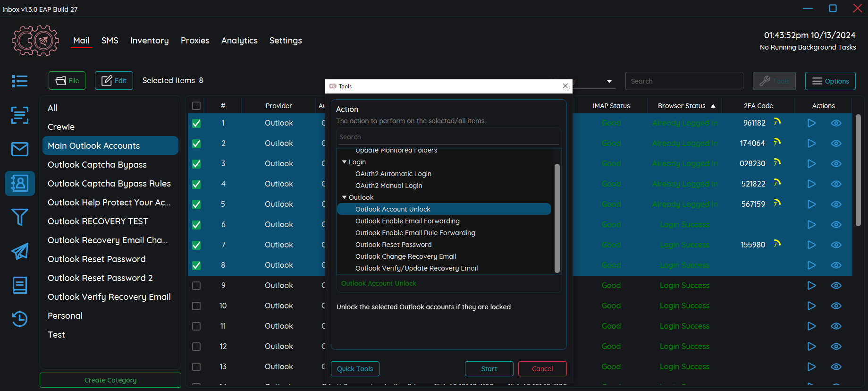Open the filter funnel sidebar icon
868x391 pixels.
[19, 217]
